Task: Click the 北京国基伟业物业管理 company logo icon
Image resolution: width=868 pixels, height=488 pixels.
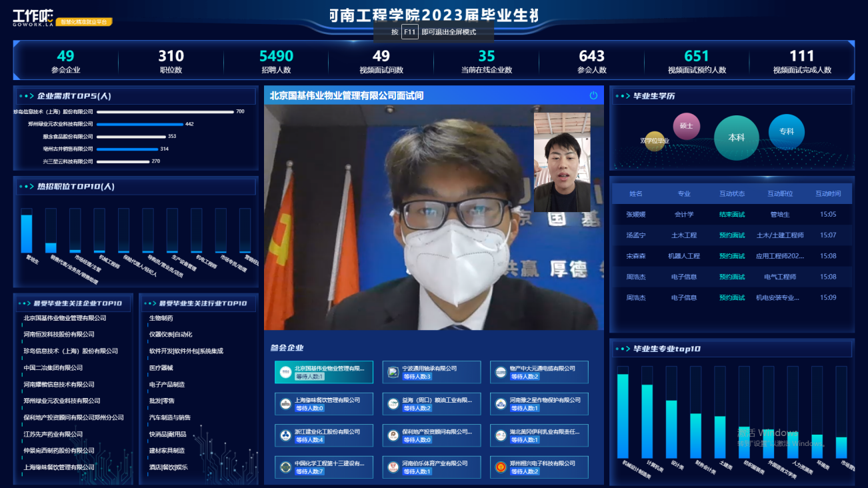Action: pyautogui.click(x=285, y=372)
